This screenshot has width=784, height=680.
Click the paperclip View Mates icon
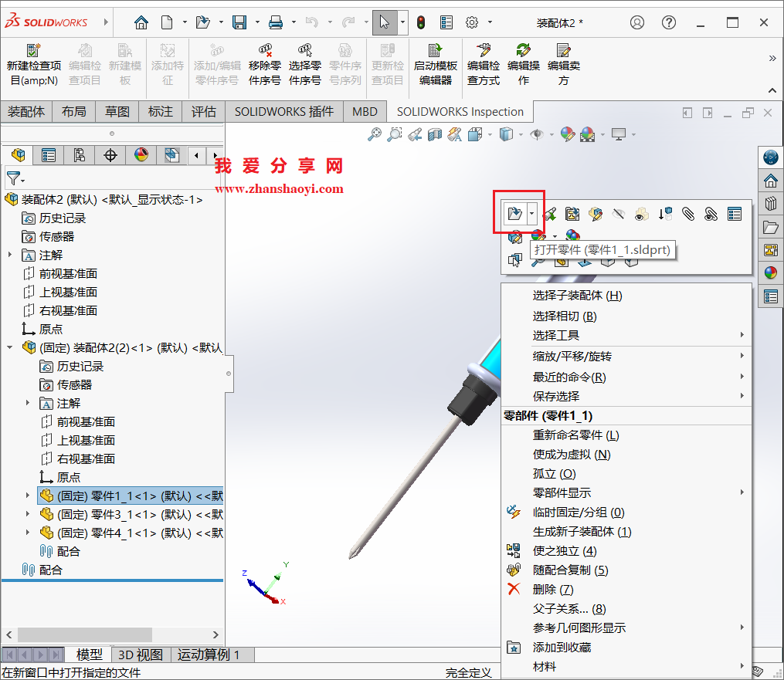coord(688,215)
